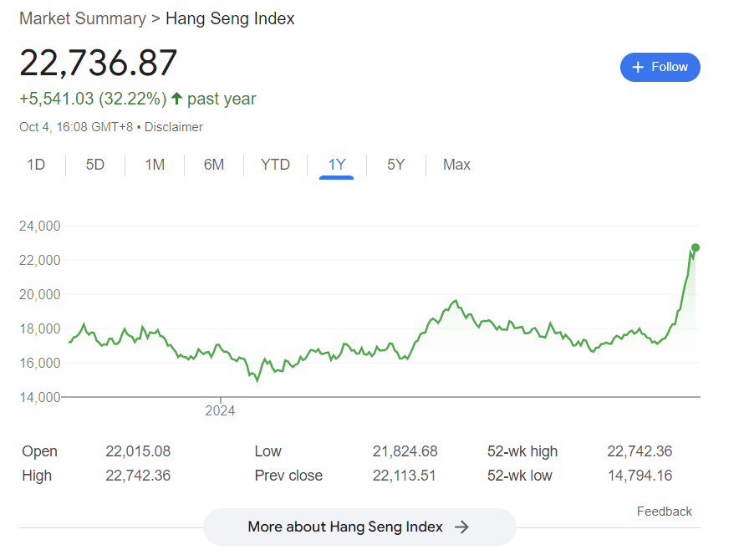Click the '52-wk high' label
The width and height of the screenshot is (744, 560).
point(522,451)
